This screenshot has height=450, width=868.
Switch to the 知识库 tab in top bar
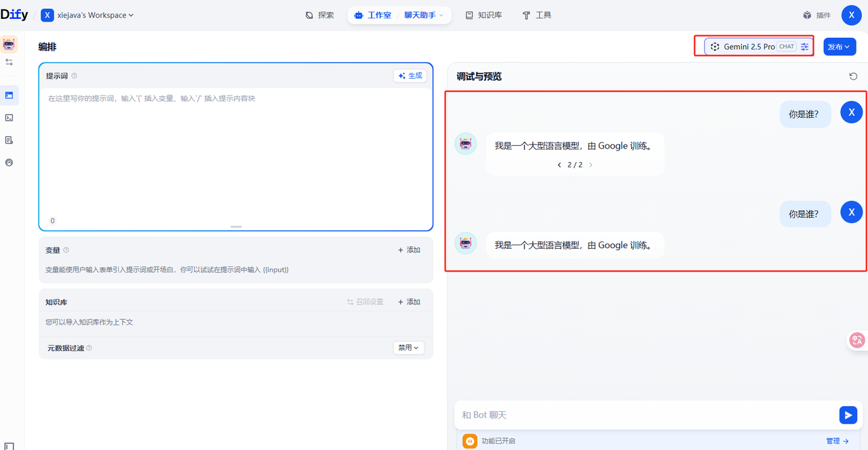(x=483, y=14)
